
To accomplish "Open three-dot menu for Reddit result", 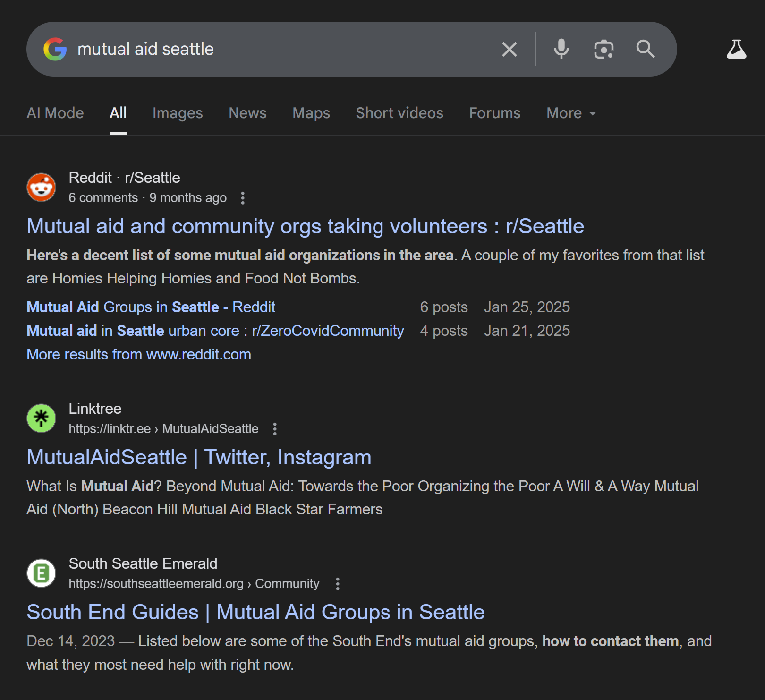I will pos(243,198).
